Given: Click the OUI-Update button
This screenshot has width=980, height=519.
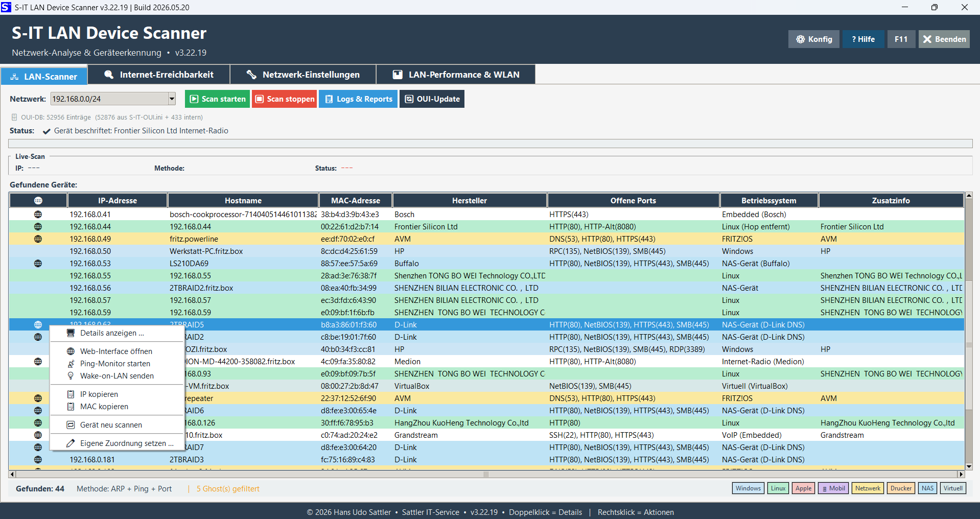Looking at the screenshot, I should tap(432, 99).
